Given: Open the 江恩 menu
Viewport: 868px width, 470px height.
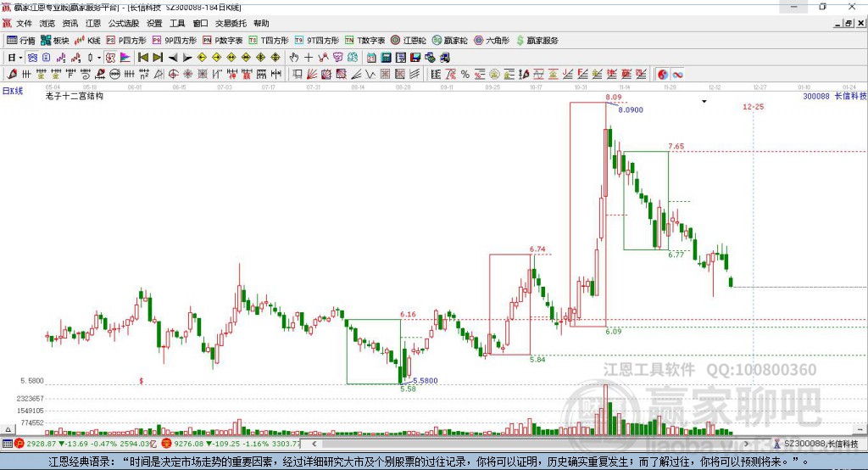Looking at the screenshot, I should (x=93, y=23).
